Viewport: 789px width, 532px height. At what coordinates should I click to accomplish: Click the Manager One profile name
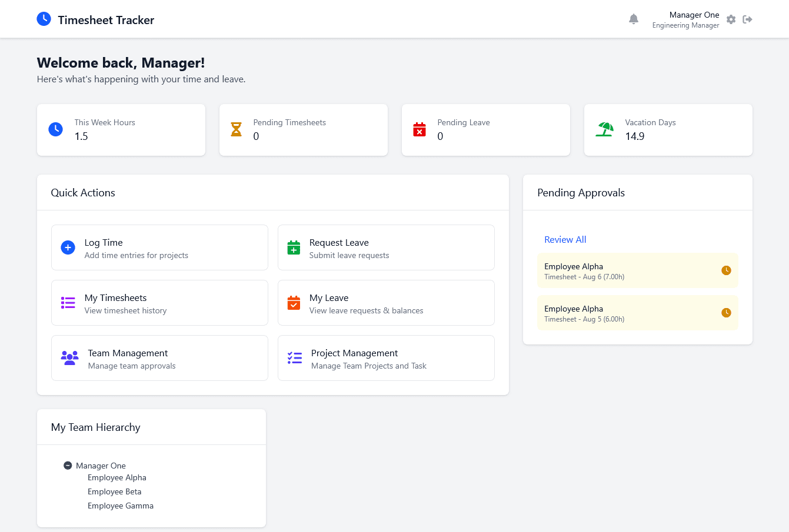point(694,15)
